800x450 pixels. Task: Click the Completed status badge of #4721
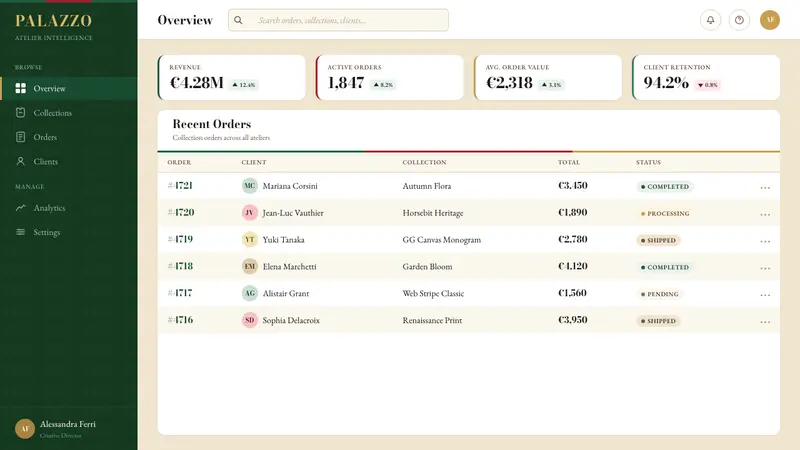(x=665, y=186)
